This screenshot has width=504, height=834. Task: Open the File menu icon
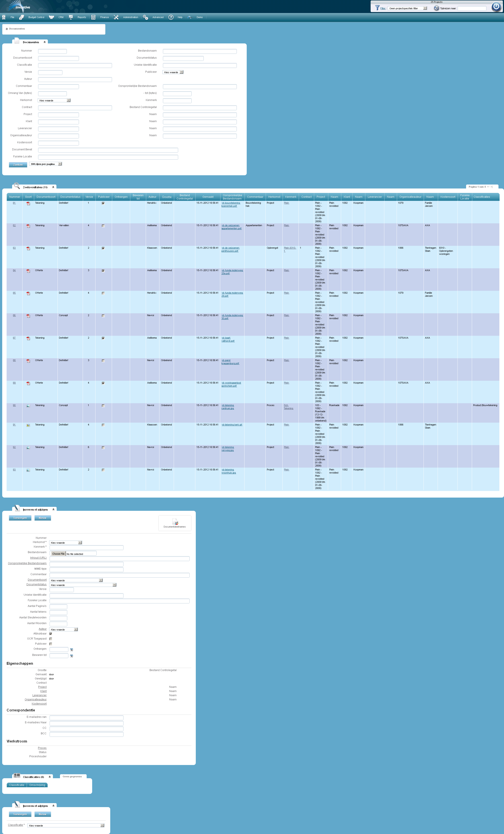tap(4, 17)
